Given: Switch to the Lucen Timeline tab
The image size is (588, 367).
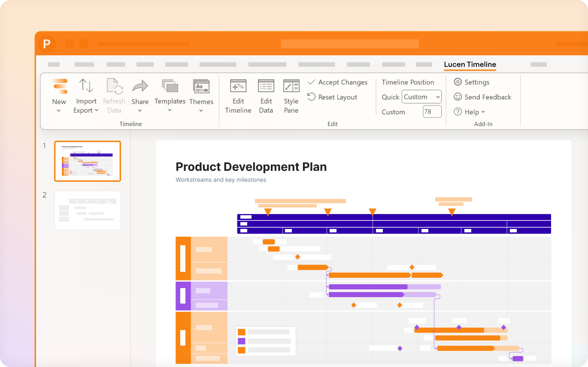Looking at the screenshot, I should pyautogui.click(x=470, y=65).
